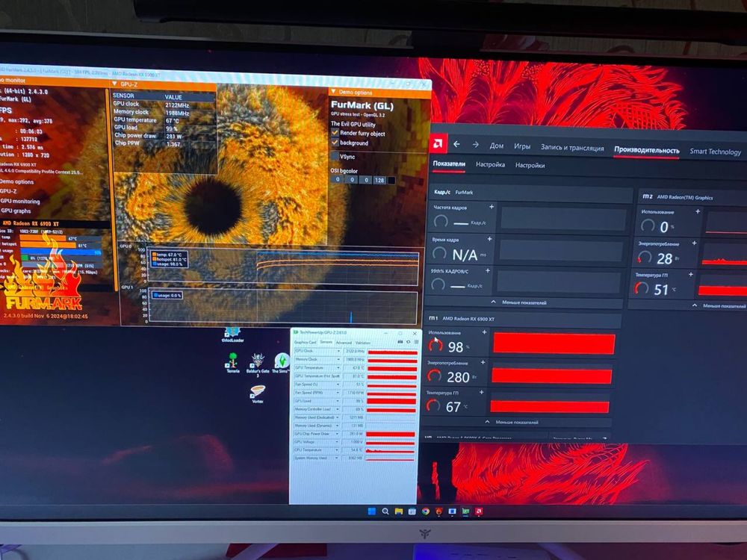The height and width of the screenshot is (560, 747).
Task: Go back with the AMD Software back arrow
Action: pyautogui.click(x=456, y=144)
